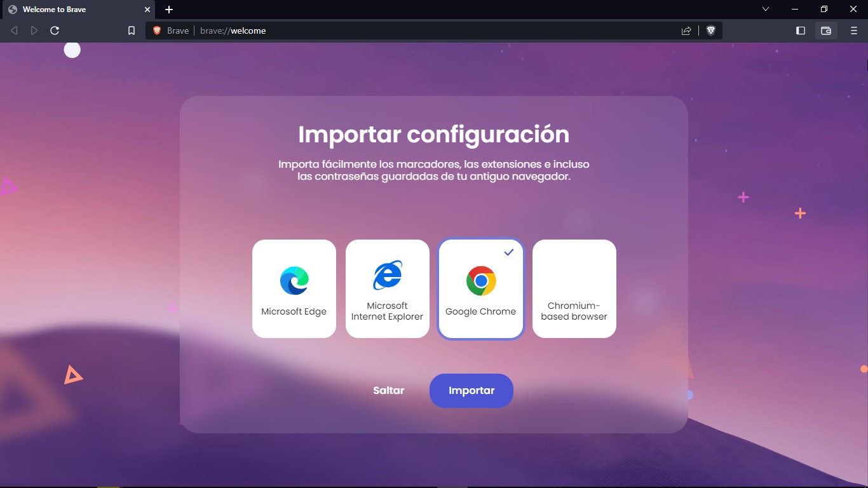Toggle the sidebar panel icon
868x488 pixels.
coord(801,30)
